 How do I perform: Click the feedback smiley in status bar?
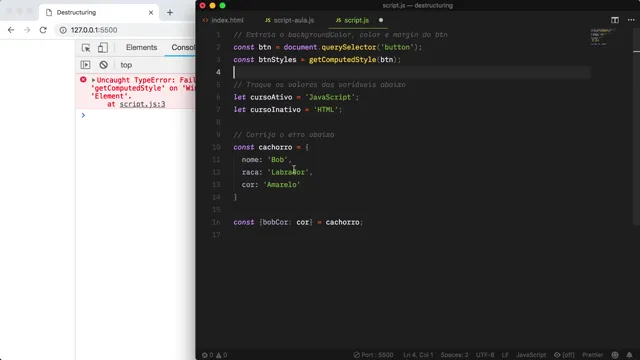[x=615, y=355]
